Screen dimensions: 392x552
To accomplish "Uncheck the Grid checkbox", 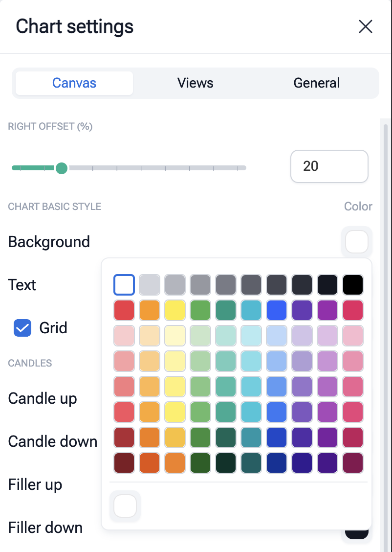I will coord(22,328).
